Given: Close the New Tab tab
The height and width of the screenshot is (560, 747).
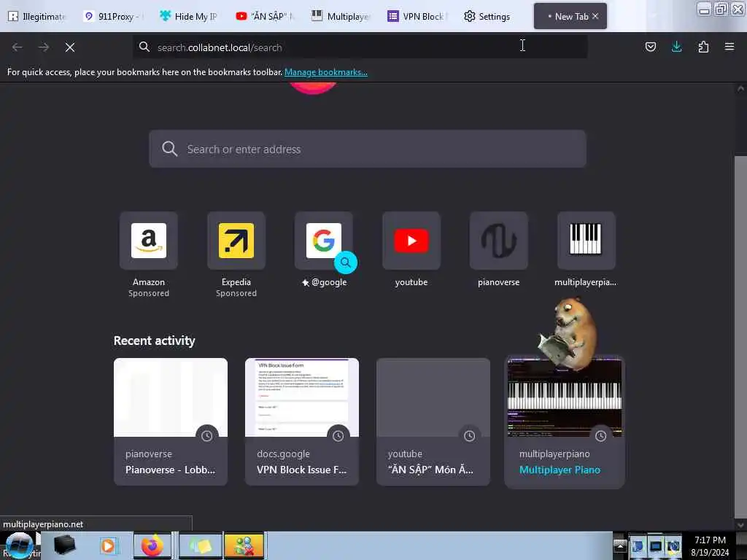Looking at the screenshot, I should pos(595,16).
